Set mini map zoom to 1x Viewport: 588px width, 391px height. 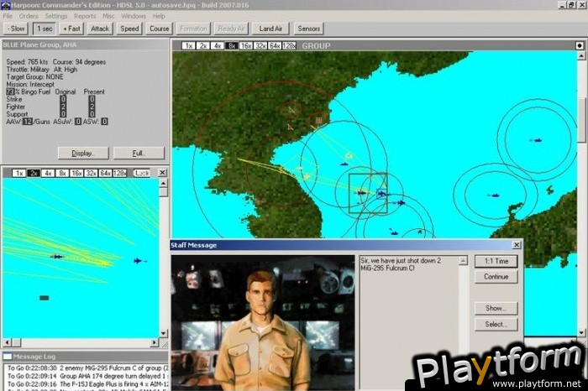coord(19,173)
